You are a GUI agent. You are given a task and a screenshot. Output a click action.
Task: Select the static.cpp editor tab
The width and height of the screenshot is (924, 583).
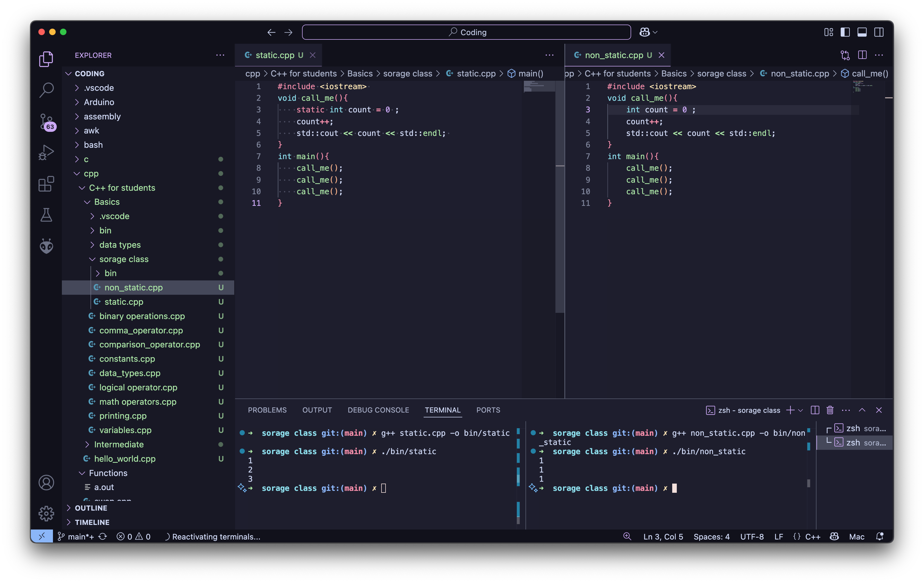(275, 55)
